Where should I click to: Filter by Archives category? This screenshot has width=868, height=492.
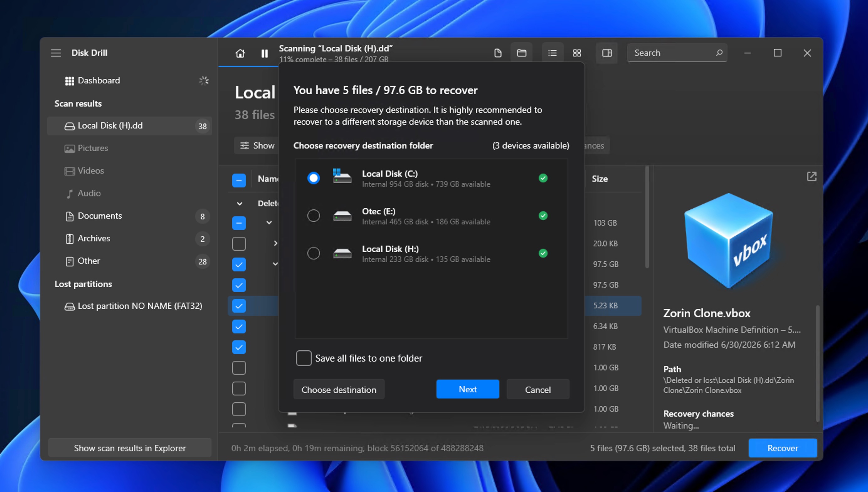tap(130, 238)
